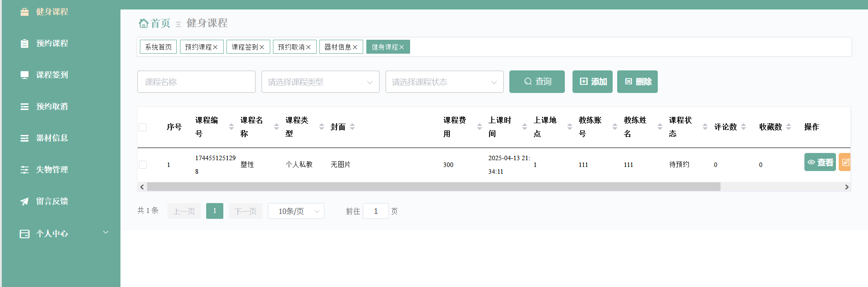Open 失物管理 in the sidebar

pos(52,170)
